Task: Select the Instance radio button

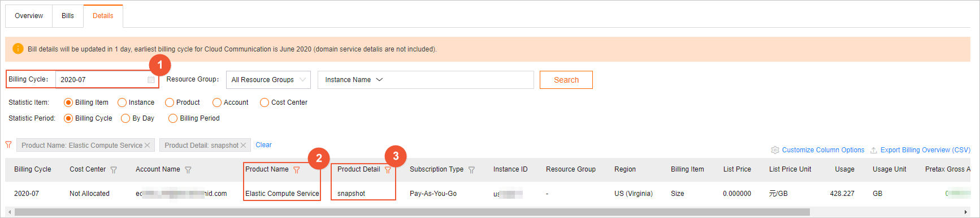Action: pyautogui.click(x=122, y=102)
